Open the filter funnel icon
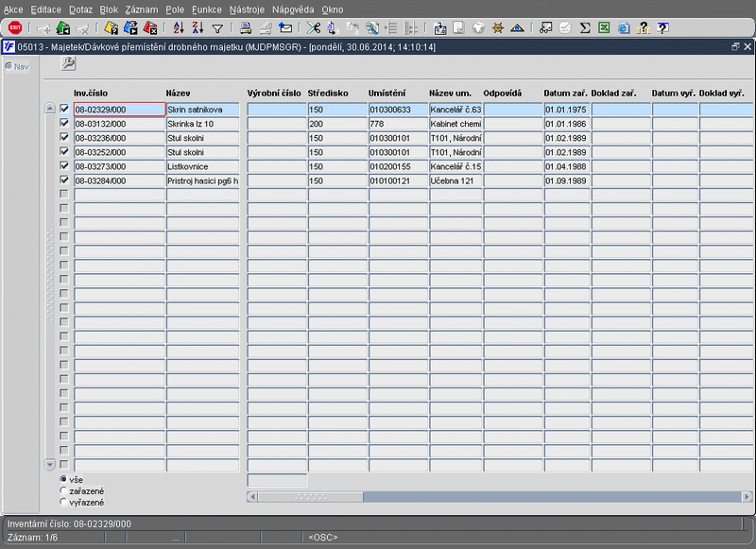This screenshot has width=756, height=549. pos(217,29)
